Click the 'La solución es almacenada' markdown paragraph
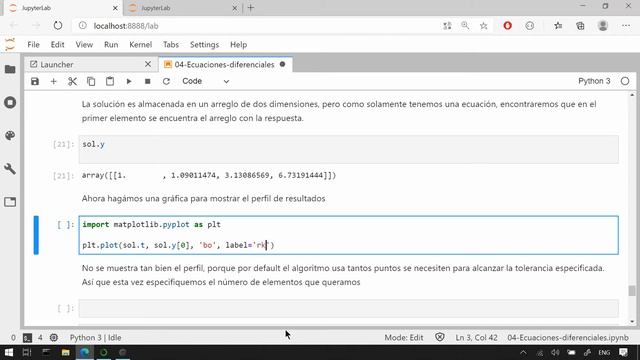 pyautogui.click(x=339, y=111)
